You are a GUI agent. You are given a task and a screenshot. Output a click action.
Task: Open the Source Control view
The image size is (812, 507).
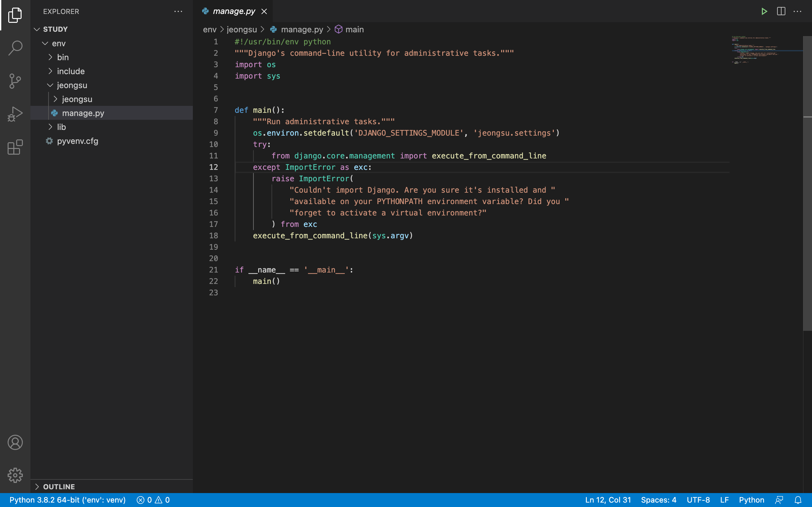pyautogui.click(x=15, y=81)
